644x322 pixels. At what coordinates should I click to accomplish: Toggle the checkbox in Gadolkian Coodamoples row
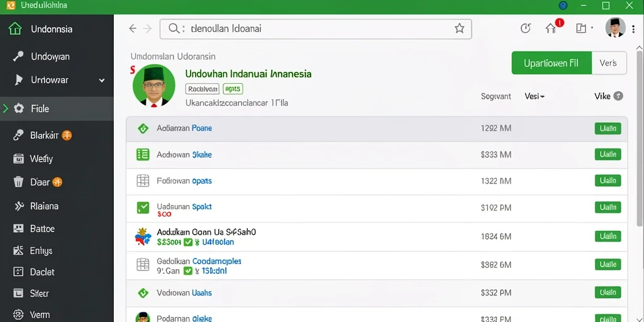coord(187,271)
